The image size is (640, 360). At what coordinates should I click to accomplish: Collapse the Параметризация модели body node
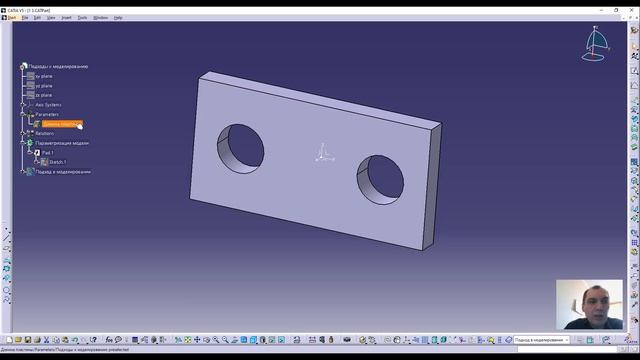(x=23, y=143)
